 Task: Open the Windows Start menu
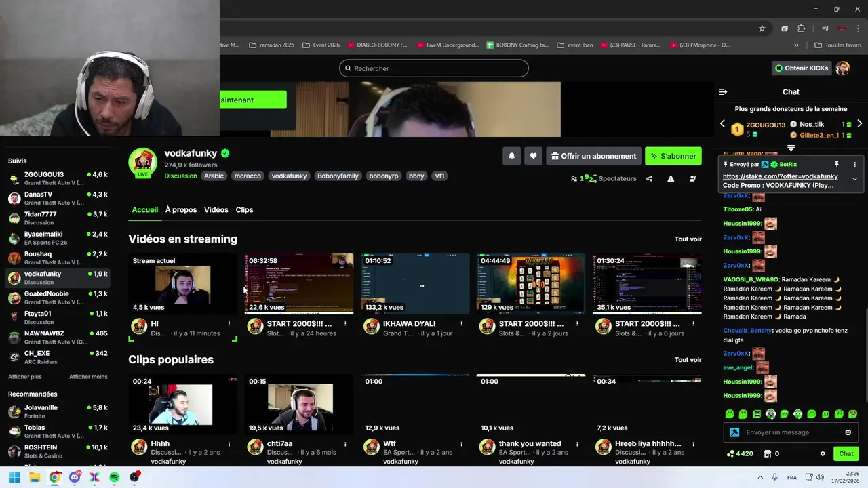pos(14,477)
